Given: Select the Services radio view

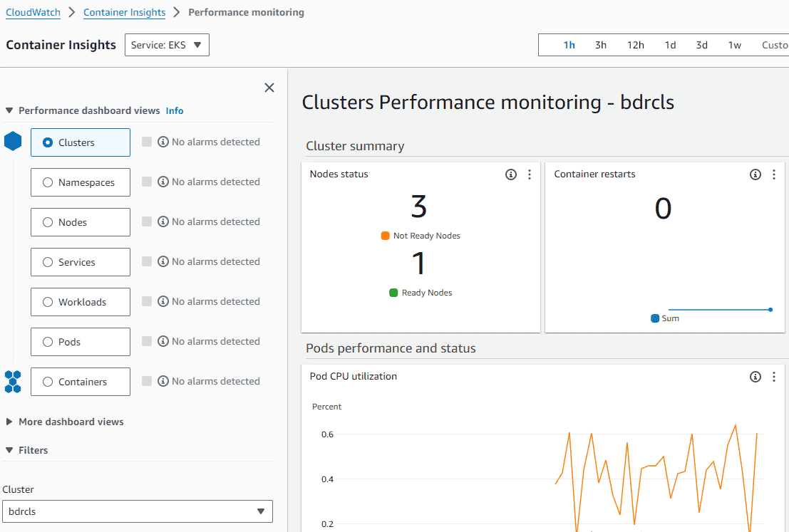Looking at the screenshot, I should pyautogui.click(x=81, y=262).
